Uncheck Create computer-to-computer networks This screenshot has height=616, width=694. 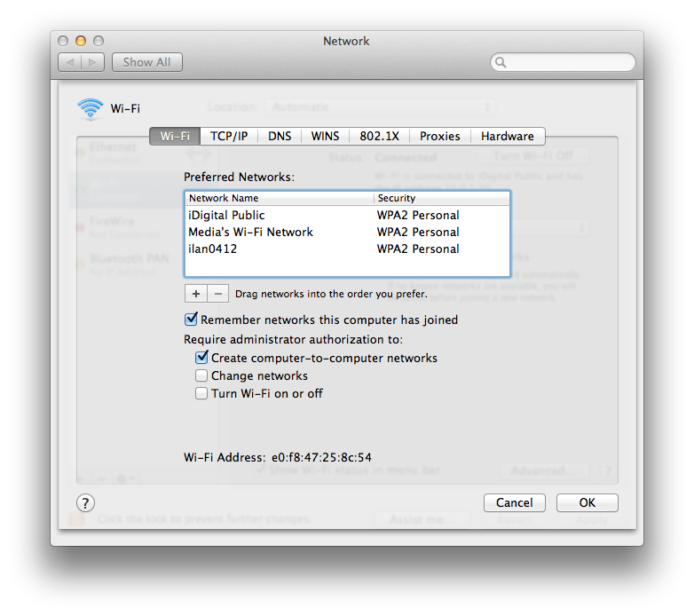(x=201, y=357)
